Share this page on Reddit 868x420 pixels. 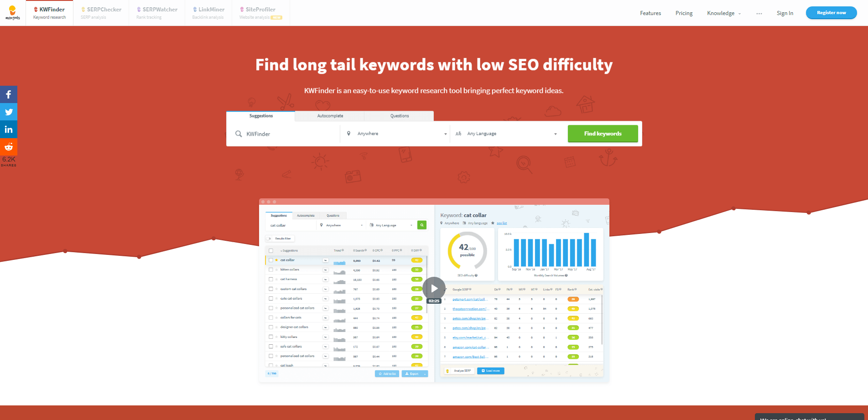(x=9, y=146)
